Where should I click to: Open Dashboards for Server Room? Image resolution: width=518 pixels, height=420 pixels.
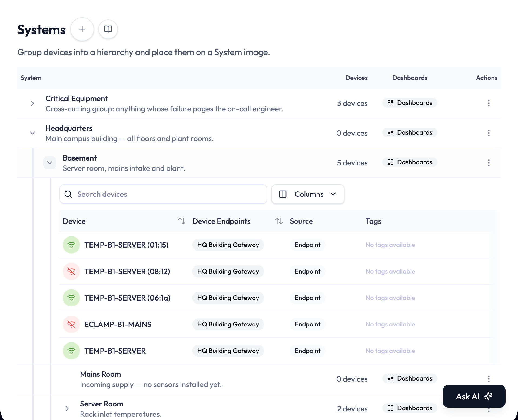tap(410, 408)
